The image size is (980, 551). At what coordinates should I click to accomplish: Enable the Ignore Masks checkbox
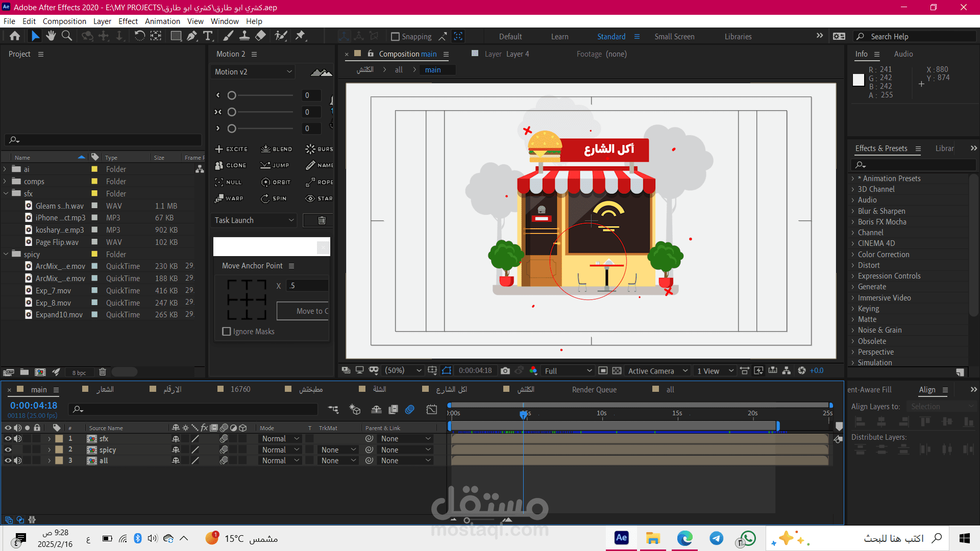[227, 332]
